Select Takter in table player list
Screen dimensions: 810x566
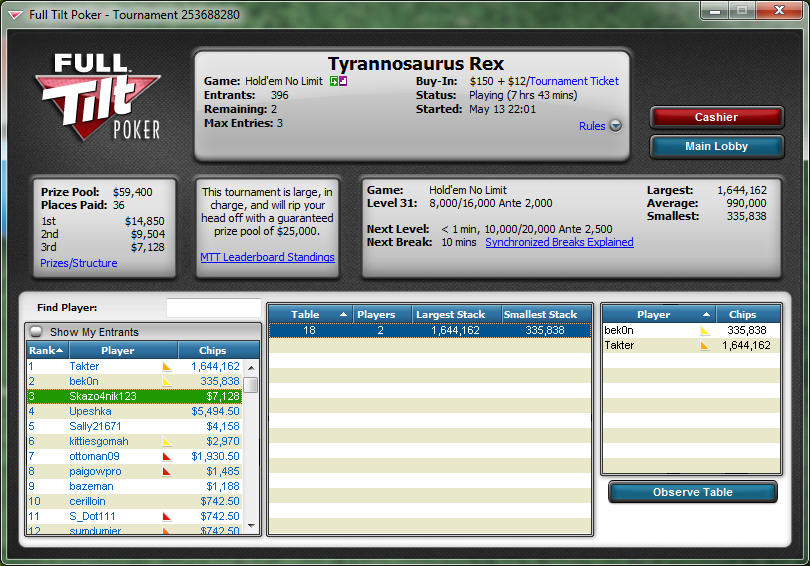point(692,345)
